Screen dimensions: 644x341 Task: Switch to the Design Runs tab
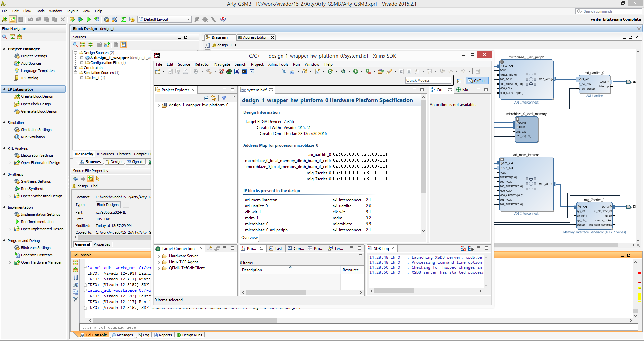190,335
